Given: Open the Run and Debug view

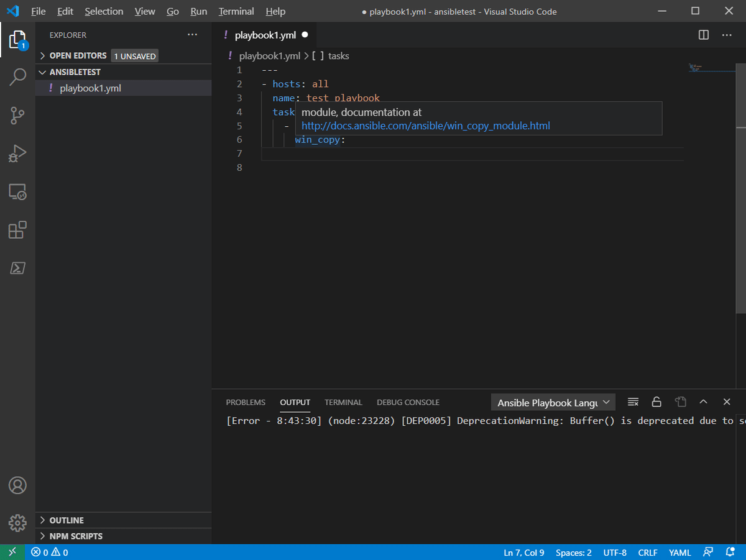Looking at the screenshot, I should (17, 153).
